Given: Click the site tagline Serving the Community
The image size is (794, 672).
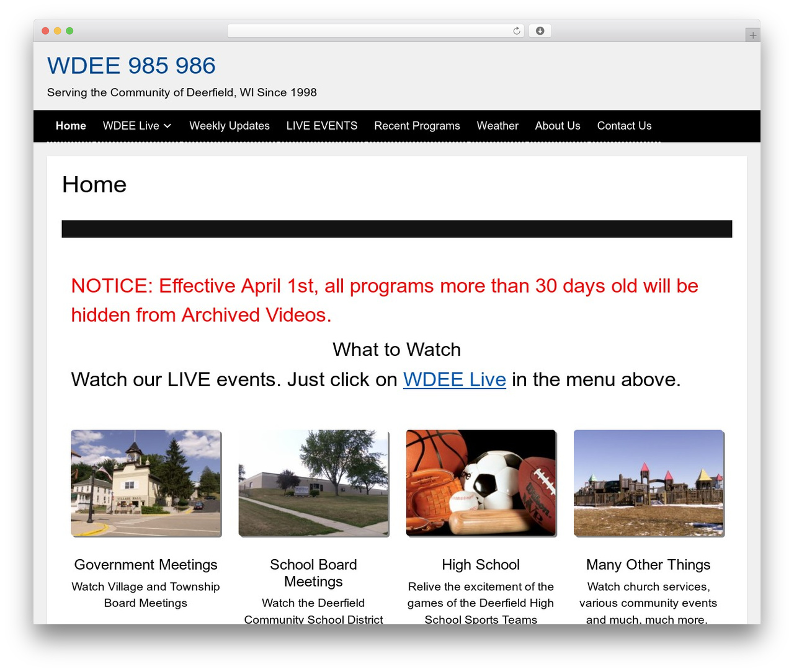Looking at the screenshot, I should pyautogui.click(x=182, y=92).
